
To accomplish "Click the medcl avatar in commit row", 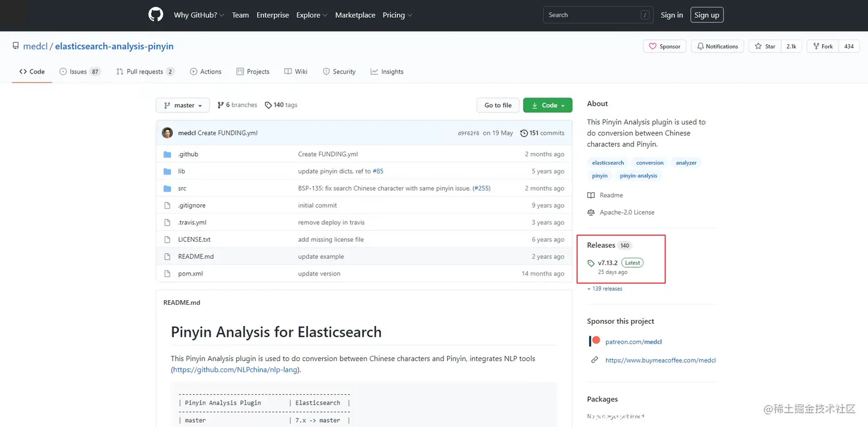I will pyautogui.click(x=168, y=133).
